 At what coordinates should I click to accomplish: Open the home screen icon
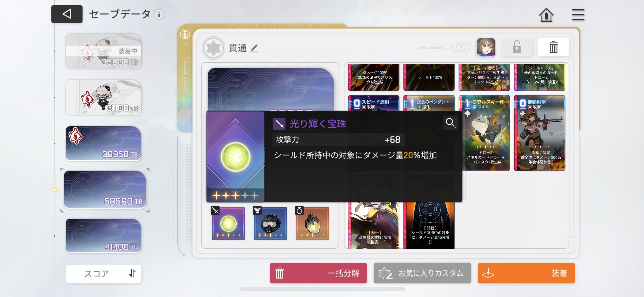[x=546, y=15]
